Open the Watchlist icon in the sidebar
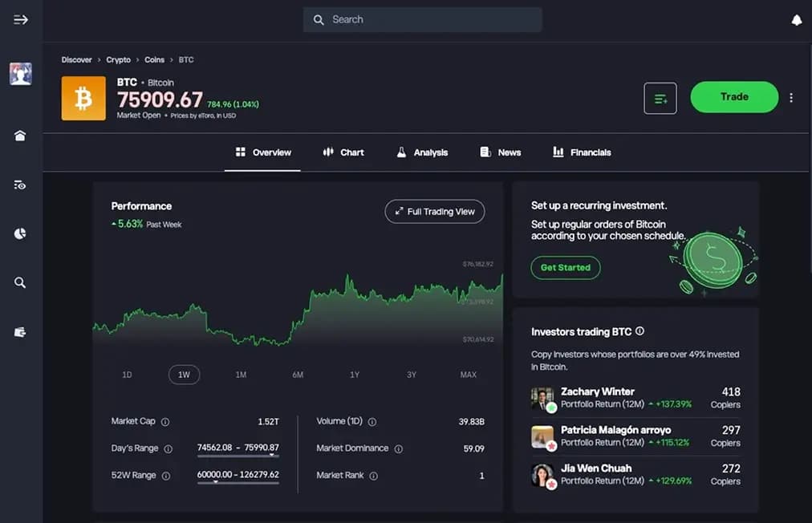 pos(21,184)
